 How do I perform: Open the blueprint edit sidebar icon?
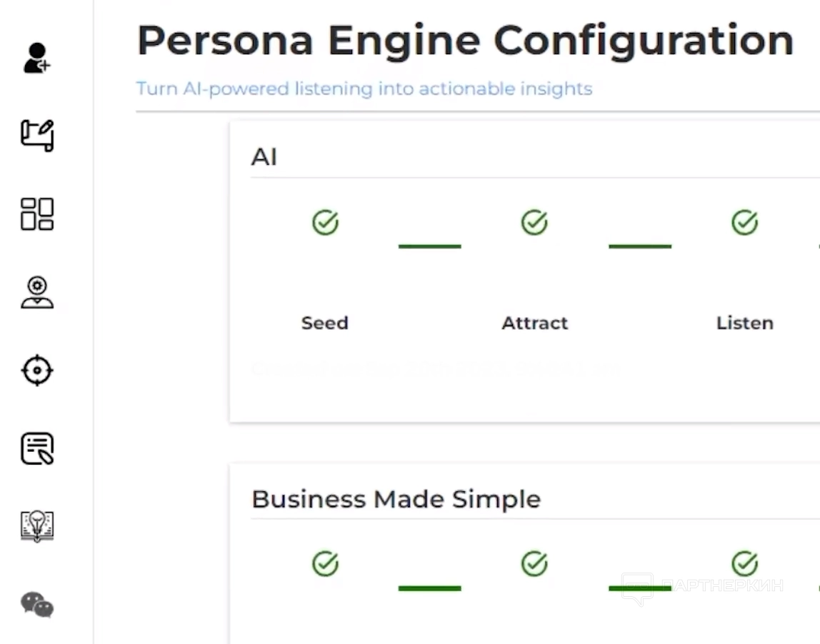37,136
